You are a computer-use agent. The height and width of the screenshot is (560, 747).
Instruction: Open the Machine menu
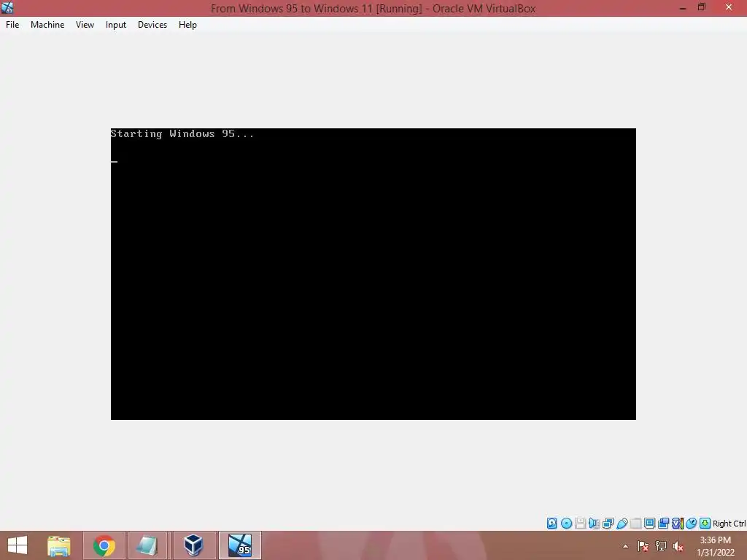tap(47, 25)
